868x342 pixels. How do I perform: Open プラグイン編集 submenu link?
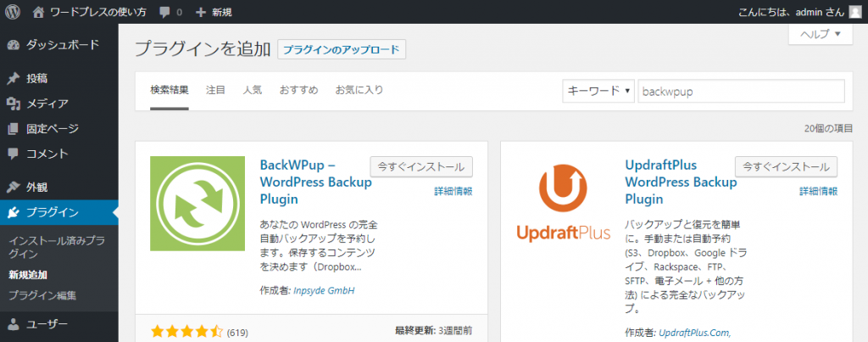42,295
